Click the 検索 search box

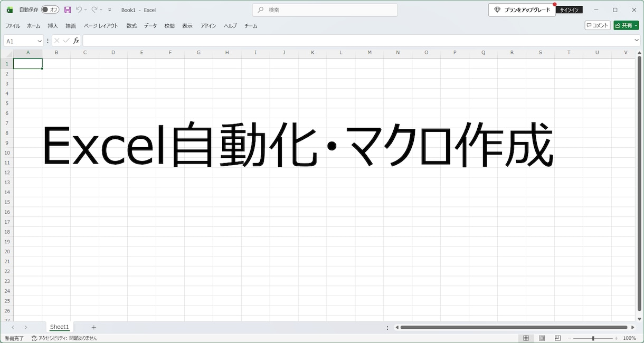[325, 9]
